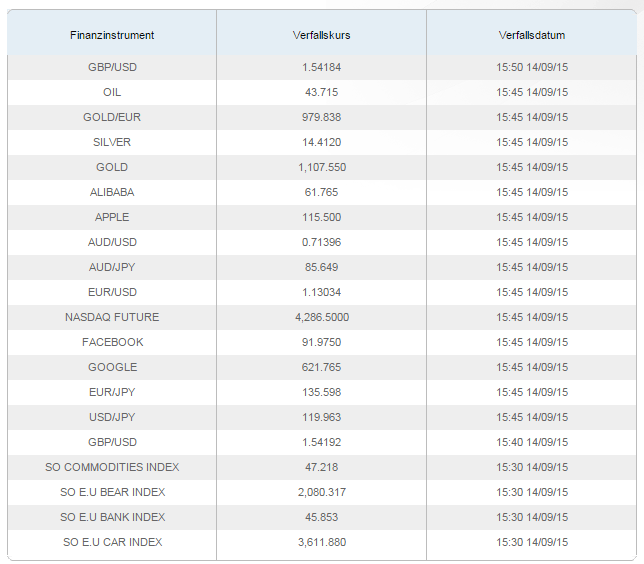Click the SILVER row label
The width and height of the screenshot is (644, 564).
(112, 143)
